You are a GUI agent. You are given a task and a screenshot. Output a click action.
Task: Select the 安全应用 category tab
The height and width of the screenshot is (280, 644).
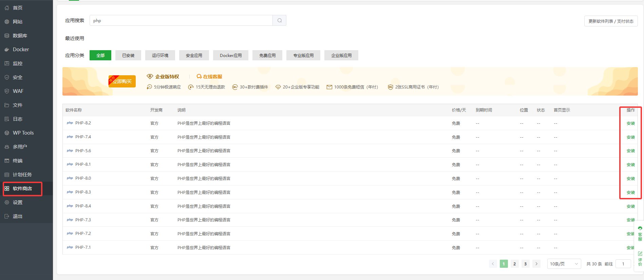click(194, 55)
